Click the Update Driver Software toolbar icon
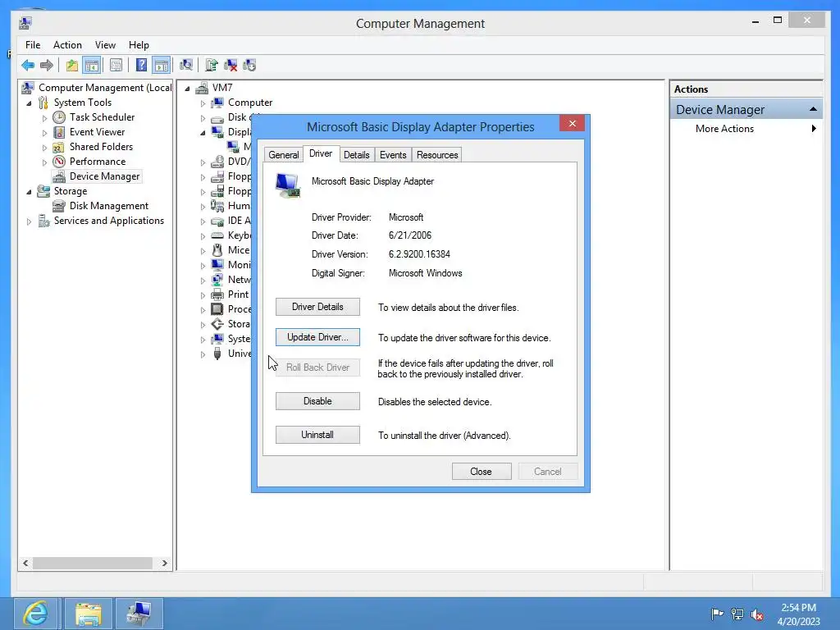The width and height of the screenshot is (840, 630). pyautogui.click(x=211, y=66)
